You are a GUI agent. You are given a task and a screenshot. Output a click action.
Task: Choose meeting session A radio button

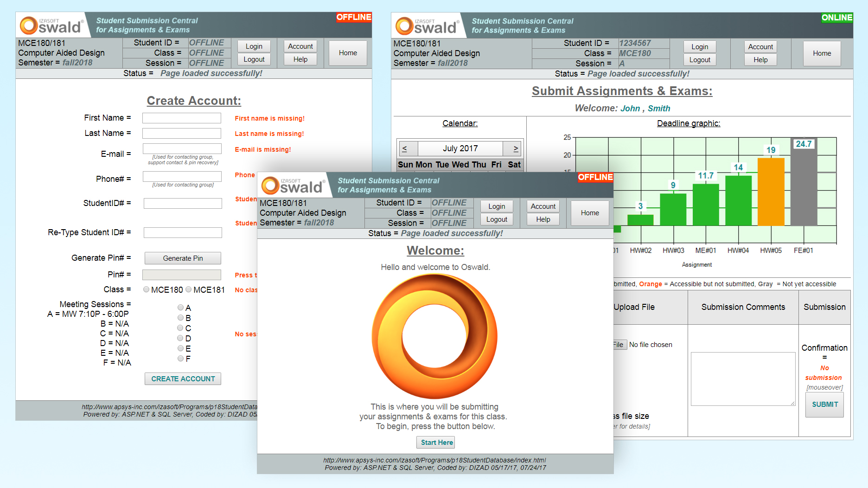click(180, 308)
